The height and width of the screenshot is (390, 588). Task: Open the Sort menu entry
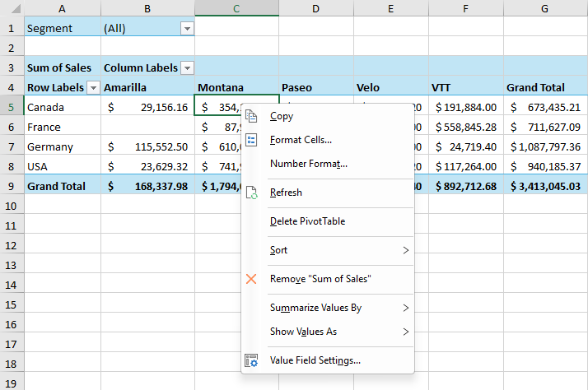click(x=328, y=250)
